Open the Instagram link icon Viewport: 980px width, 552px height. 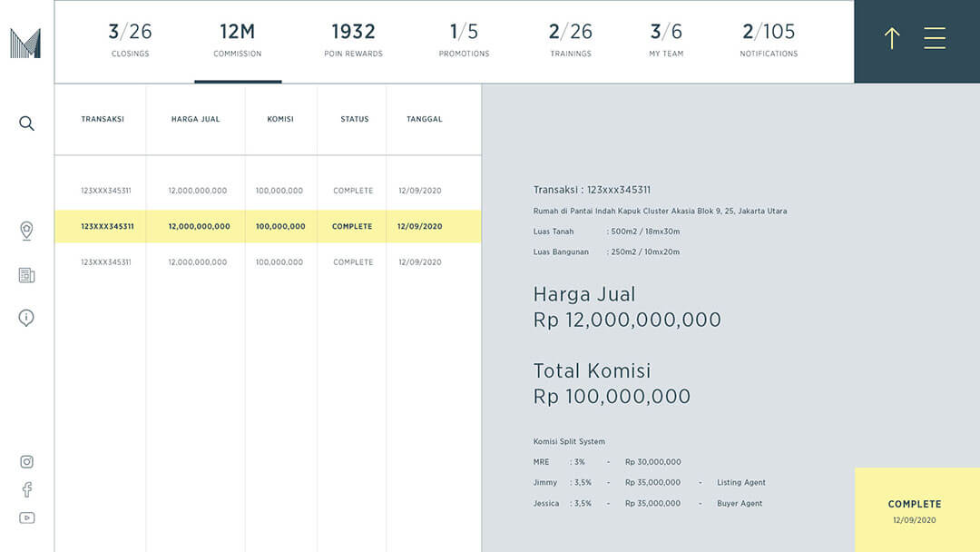click(26, 462)
